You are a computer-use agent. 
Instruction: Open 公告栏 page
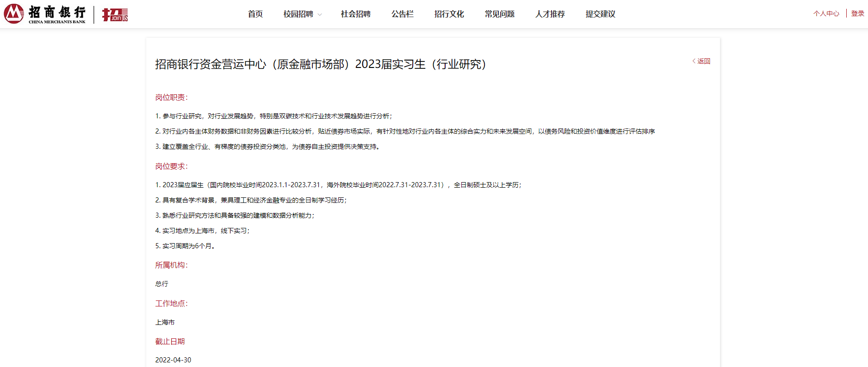pos(403,14)
